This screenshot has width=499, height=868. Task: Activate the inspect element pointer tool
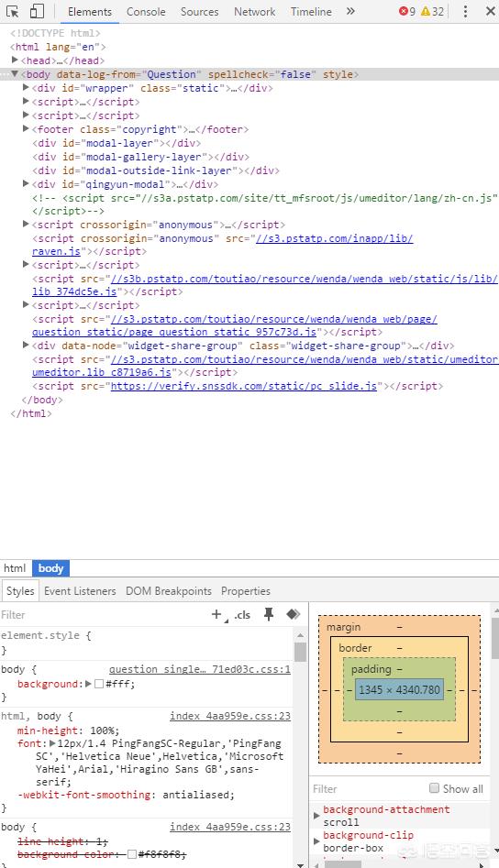point(12,11)
